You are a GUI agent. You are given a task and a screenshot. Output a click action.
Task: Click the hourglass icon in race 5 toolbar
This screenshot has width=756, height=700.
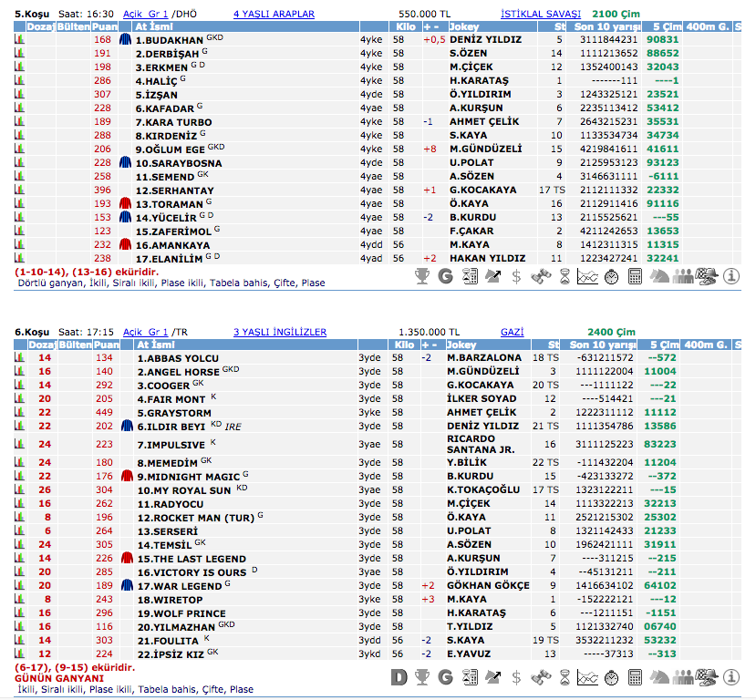click(x=564, y=276)
